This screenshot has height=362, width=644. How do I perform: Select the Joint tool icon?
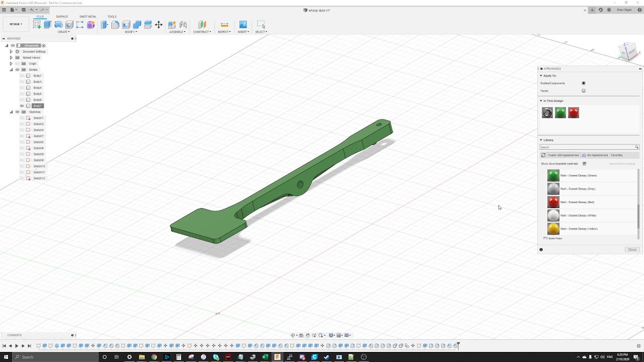point(183,25)
